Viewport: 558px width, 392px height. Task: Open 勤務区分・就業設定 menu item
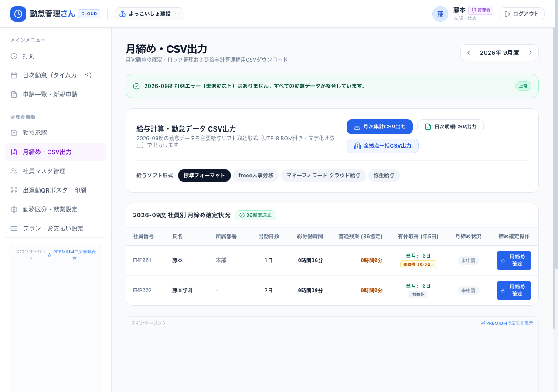point(55,210)
